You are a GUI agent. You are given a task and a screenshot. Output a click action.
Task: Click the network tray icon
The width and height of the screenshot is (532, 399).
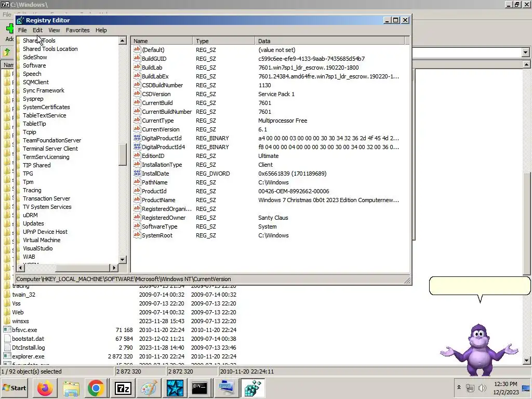pos(470,388)
